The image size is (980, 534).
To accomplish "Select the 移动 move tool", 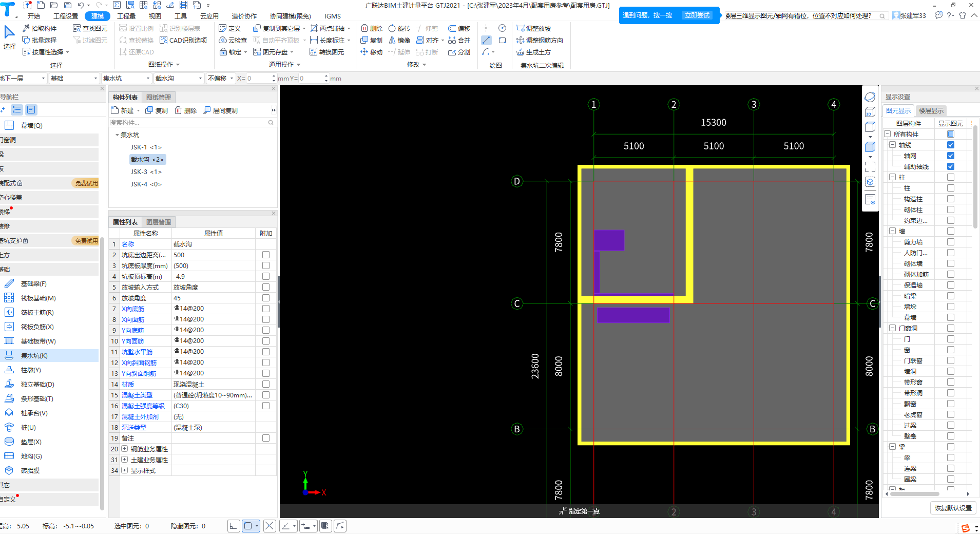I will point(372,52).
